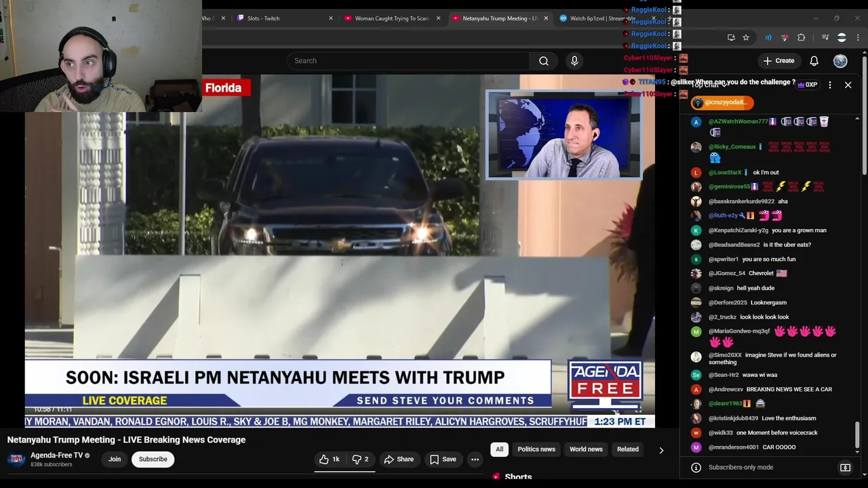Click the pinned @crazyyoda8 chat chip
The height and width of the screenshot is (488, 868).
tap(722, 103)
